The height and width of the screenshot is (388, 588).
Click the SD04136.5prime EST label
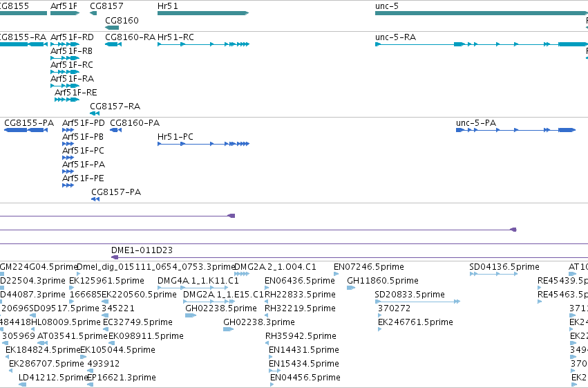[x=504, y=267]
